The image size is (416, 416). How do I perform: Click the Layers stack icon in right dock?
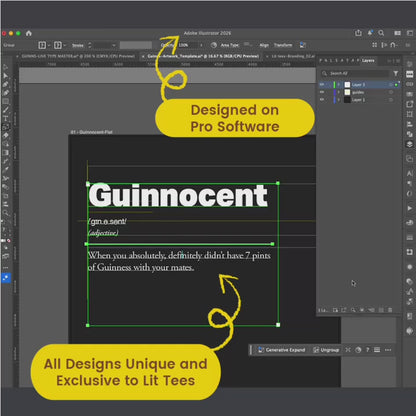(409, 144)
